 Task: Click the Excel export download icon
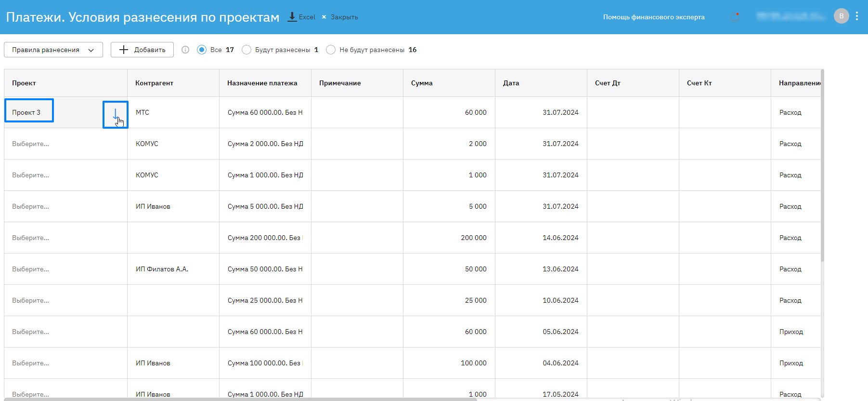(292, 17)
